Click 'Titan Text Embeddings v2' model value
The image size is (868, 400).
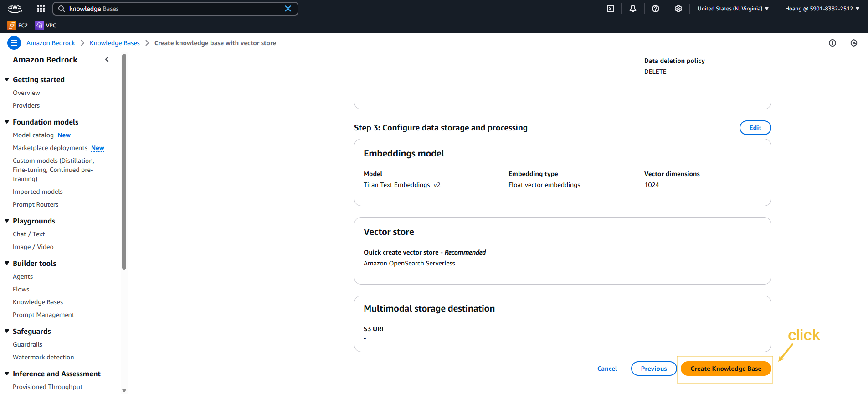[402, 185]
